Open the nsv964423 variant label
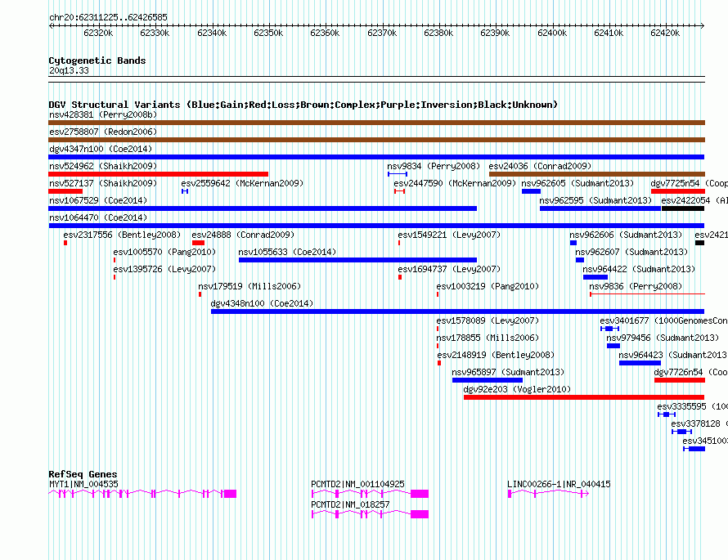The image size is (728, 560). (x=673, y=355)
